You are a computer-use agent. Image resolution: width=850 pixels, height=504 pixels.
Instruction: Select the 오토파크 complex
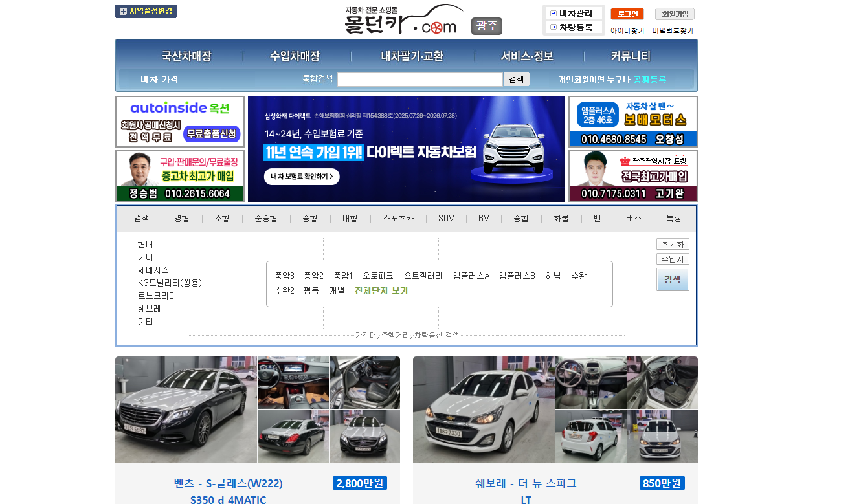coord(377,276)
